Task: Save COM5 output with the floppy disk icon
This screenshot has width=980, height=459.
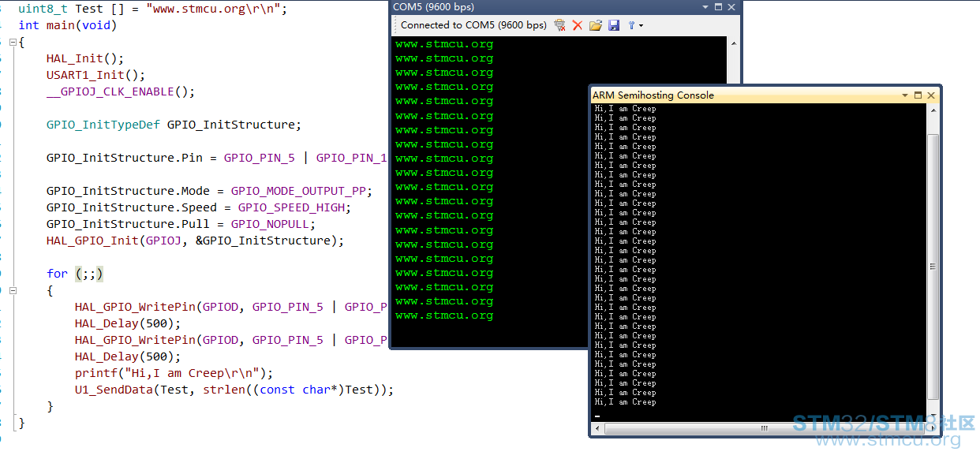Action: point(614,25)
